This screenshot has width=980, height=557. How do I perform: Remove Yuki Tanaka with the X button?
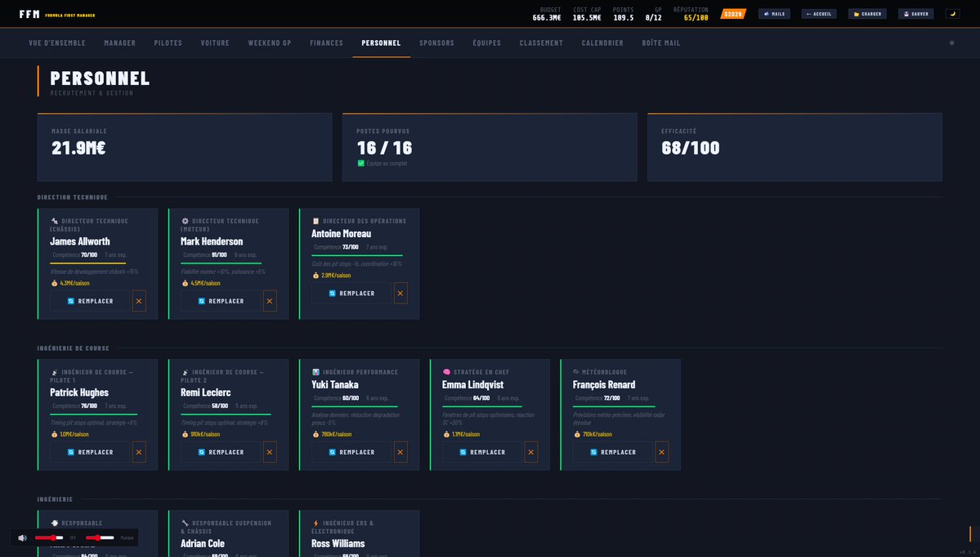(x=400, y=452)
